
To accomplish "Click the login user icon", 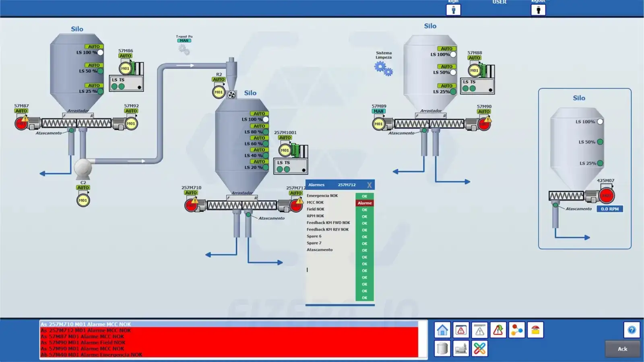I will tap(453, 10).
